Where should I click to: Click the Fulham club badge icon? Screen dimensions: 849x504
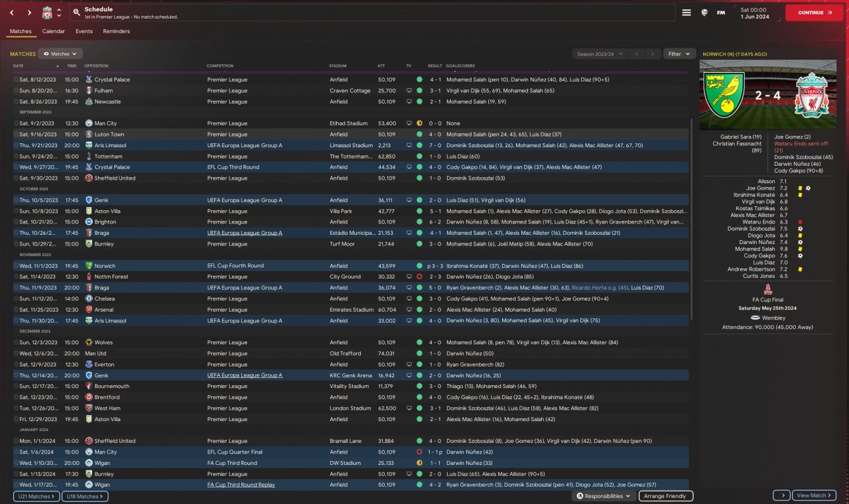[88, 91]
